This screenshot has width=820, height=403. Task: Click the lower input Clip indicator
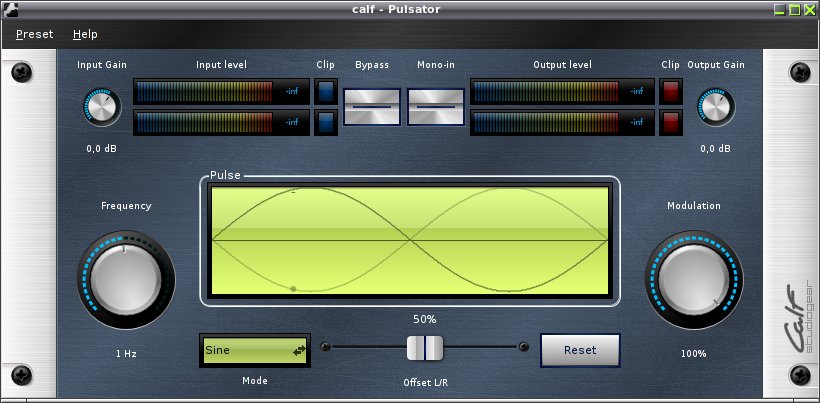(x=326, y=122)
